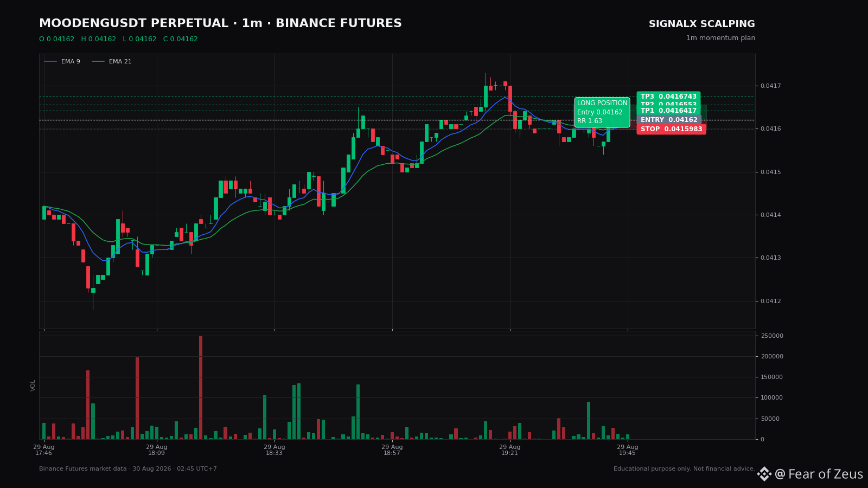868x488 pixels.
Task: Click the '1m momentum plan' subtitle
Action: tap(720, 38)
